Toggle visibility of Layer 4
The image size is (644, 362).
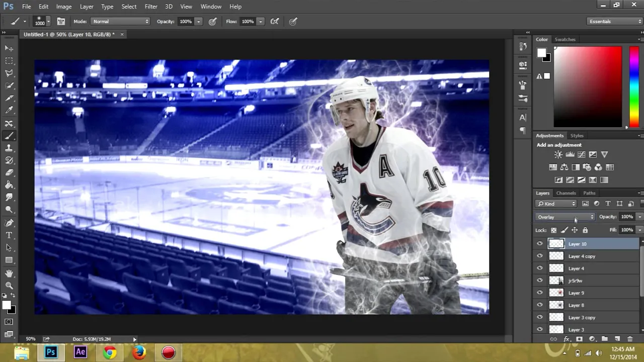point(540,268)
